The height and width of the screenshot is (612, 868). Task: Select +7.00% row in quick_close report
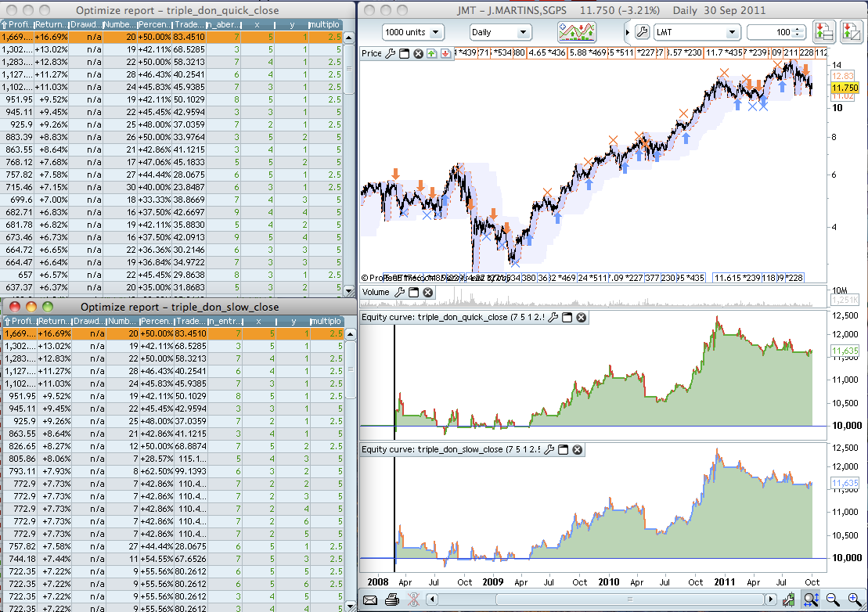click(x=171, y=200)
